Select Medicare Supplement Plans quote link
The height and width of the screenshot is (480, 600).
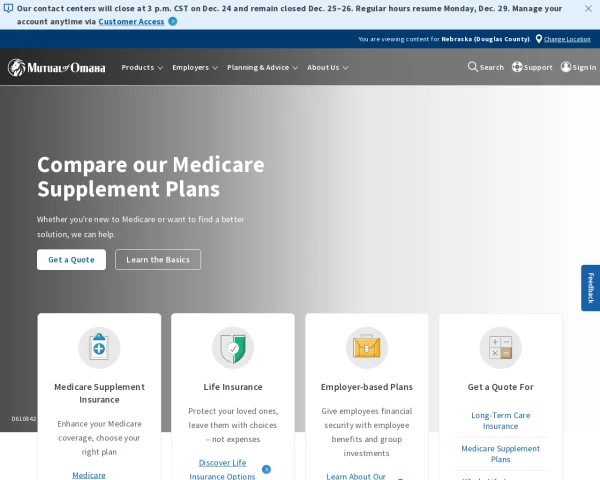tap(501, 454)
